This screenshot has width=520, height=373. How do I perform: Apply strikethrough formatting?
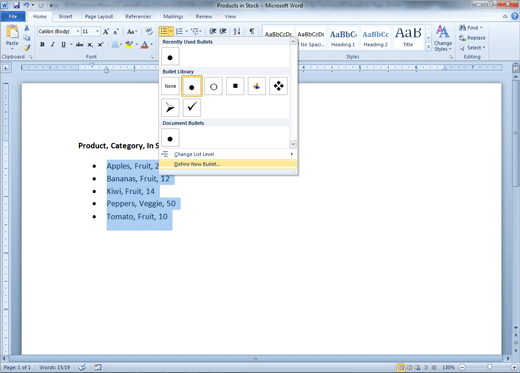(79, 44)
